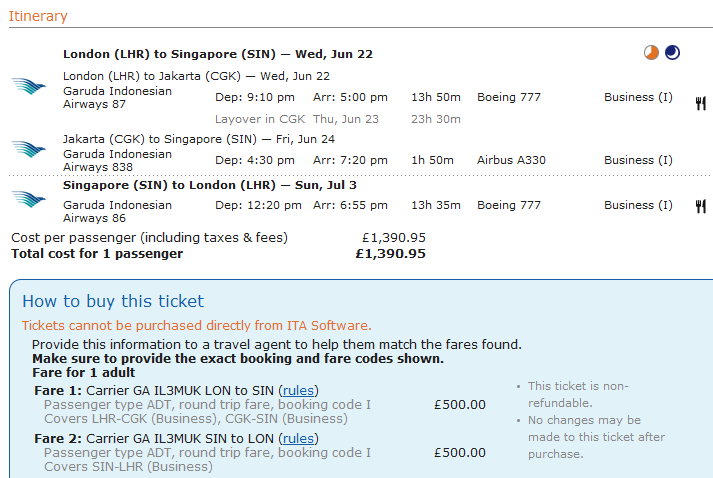The image size is (713, 478).
Task: Click Jakarta to Singapore Fri, Jun 24 segment title
Action: [x=199, y=139]
